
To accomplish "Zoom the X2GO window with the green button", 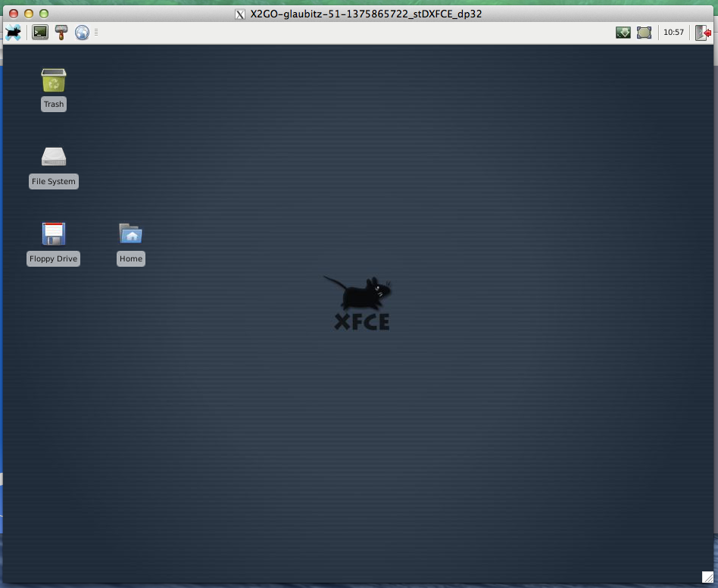I will pos(44,14).
